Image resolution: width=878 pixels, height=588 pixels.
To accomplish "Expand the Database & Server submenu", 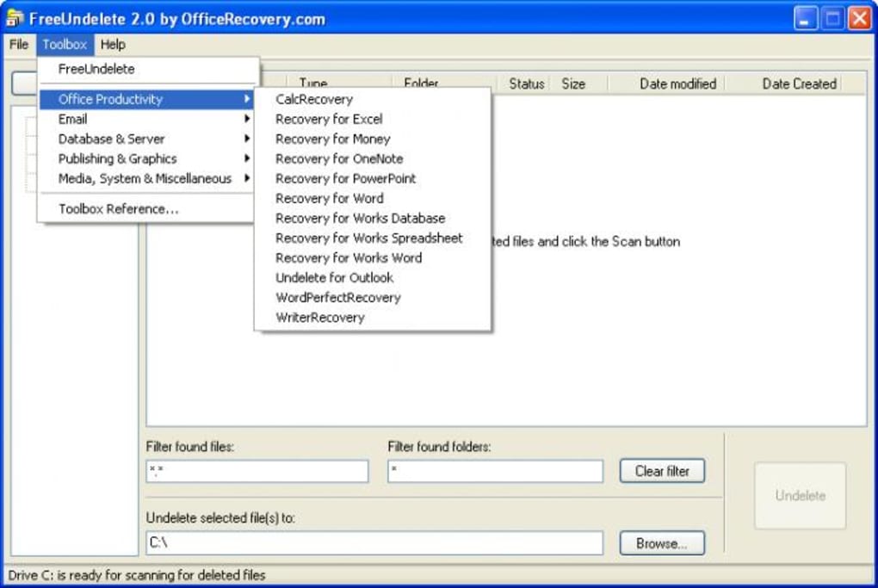I will 111,139.
